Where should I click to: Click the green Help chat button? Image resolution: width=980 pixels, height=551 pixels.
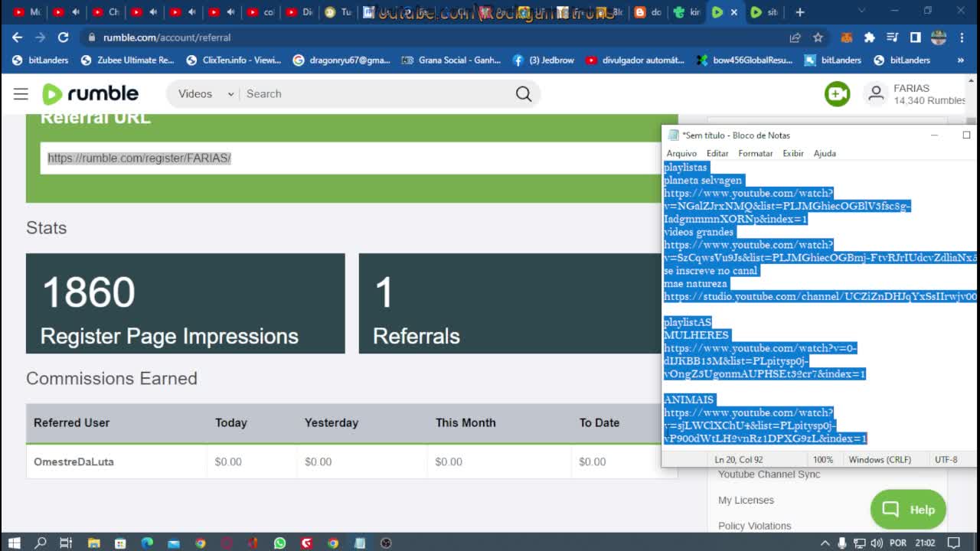coord(908,510)
